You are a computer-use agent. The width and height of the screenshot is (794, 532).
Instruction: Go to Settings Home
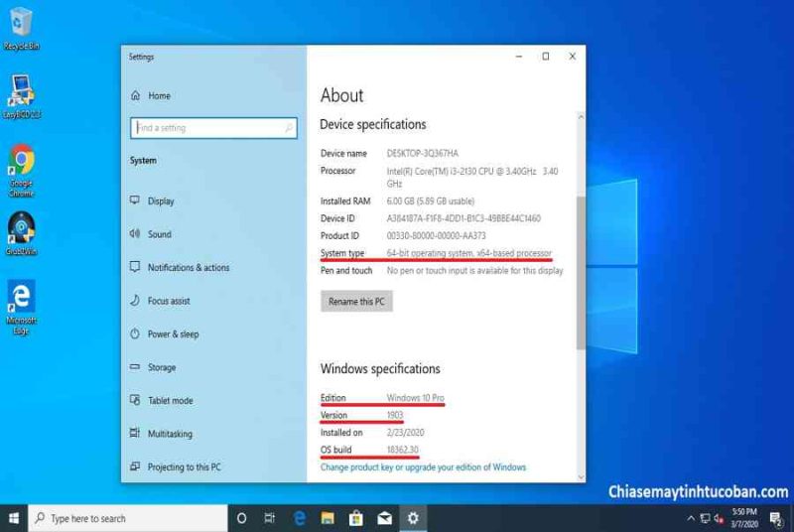coord(151,95)
